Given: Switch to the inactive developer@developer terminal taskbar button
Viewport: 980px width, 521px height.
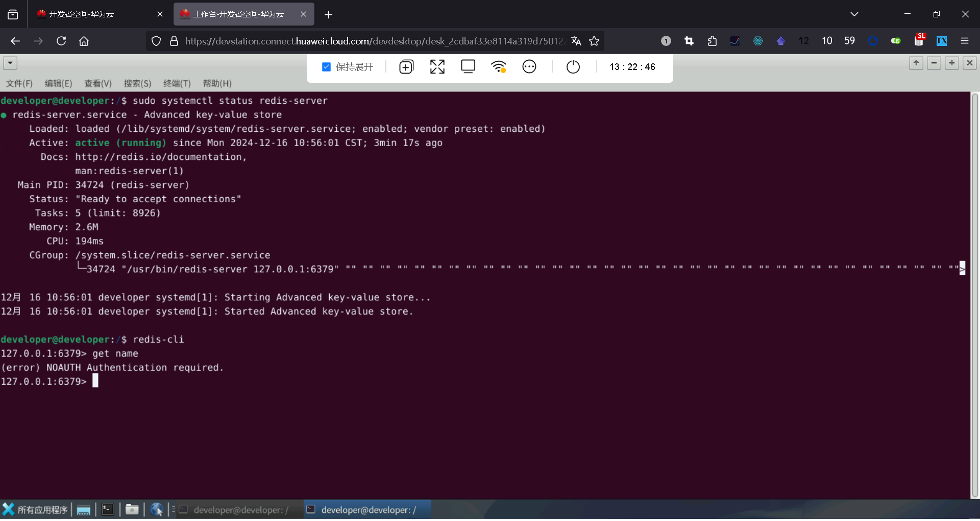Looking at the screenshot, I should [x=239, y=510].
